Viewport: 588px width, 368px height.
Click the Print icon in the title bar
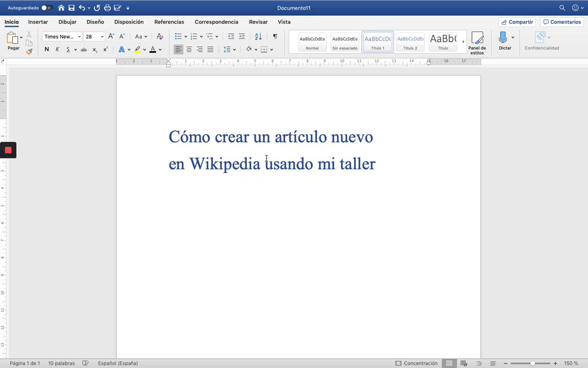click(x=107, y=8)
